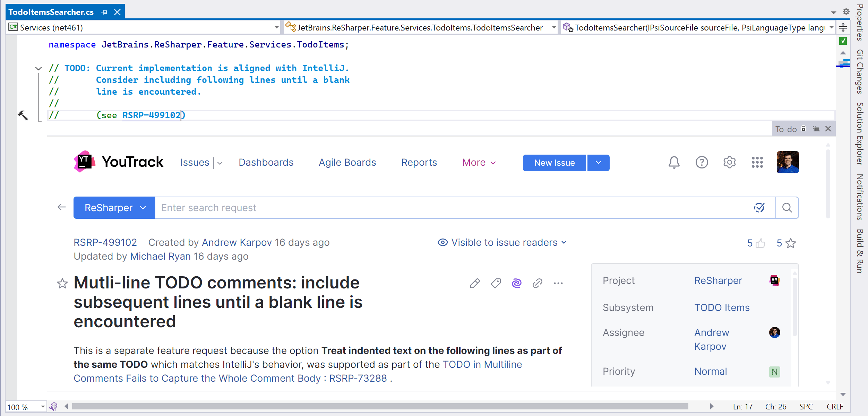
Task: Click the hammer quick action icon in gutter
Action: 23,115
